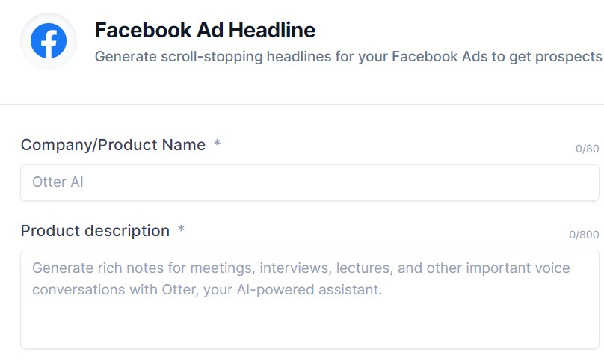604x364 pixels.
Task: Click the 0/80 character counter
Action: (587, 149)
